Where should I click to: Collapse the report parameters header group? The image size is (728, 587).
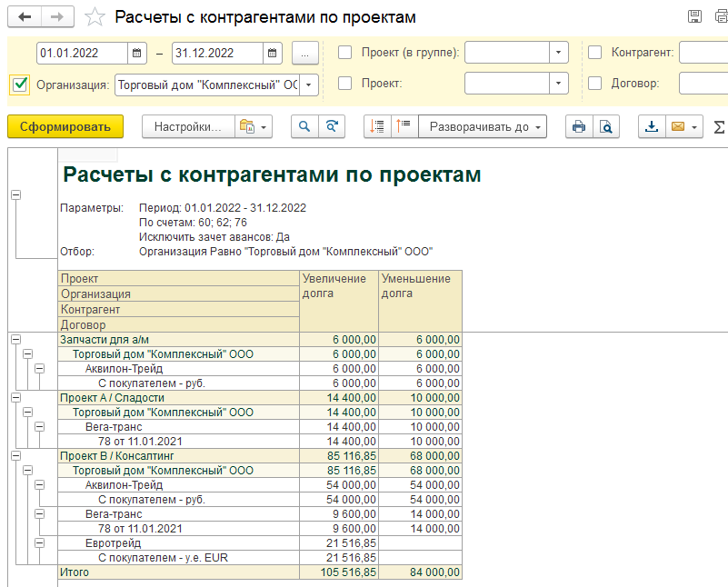coord(15,194)
